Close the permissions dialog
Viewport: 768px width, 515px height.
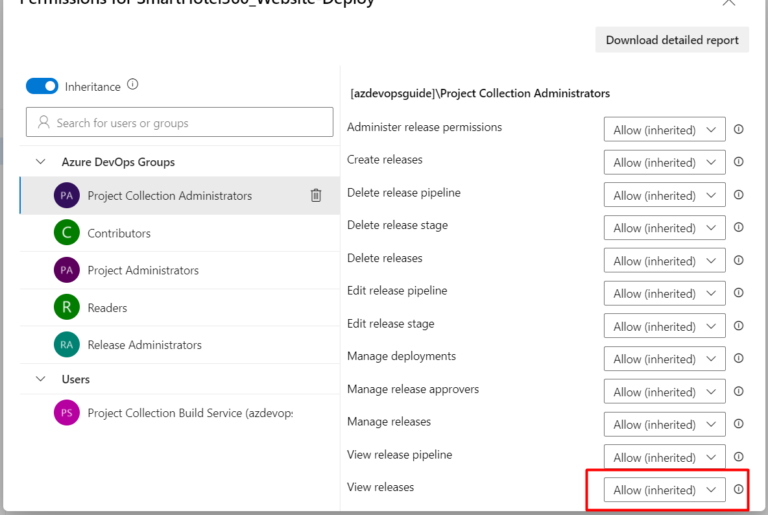tap(729, 3)
